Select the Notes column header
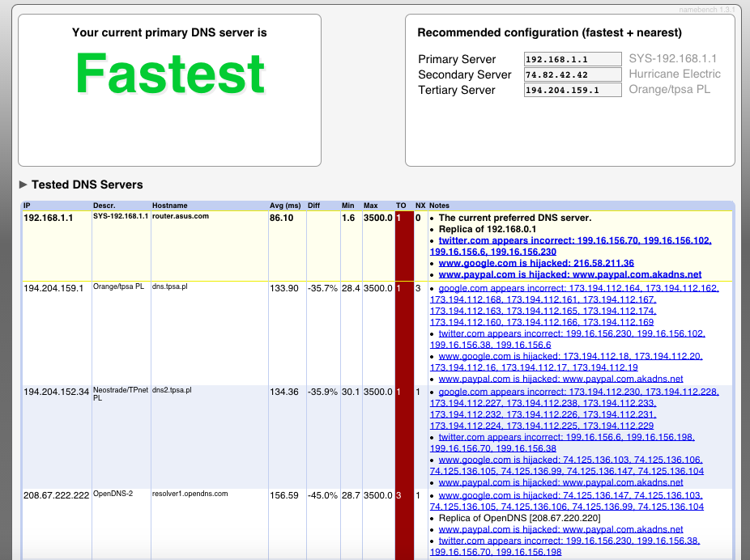Viewport: 750px width, 560px height. coord(439,206)
